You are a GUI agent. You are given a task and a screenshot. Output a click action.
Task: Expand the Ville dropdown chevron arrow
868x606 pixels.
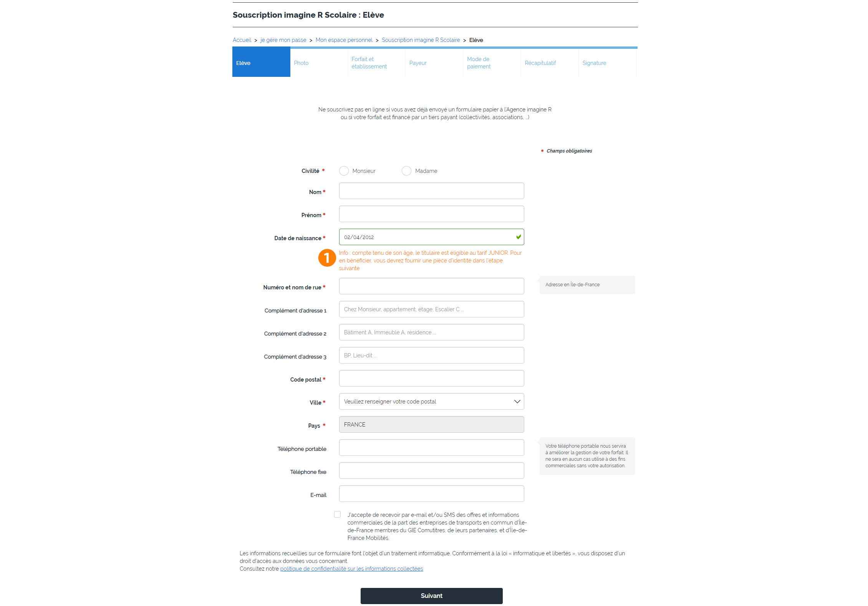(x=517, y=402)
